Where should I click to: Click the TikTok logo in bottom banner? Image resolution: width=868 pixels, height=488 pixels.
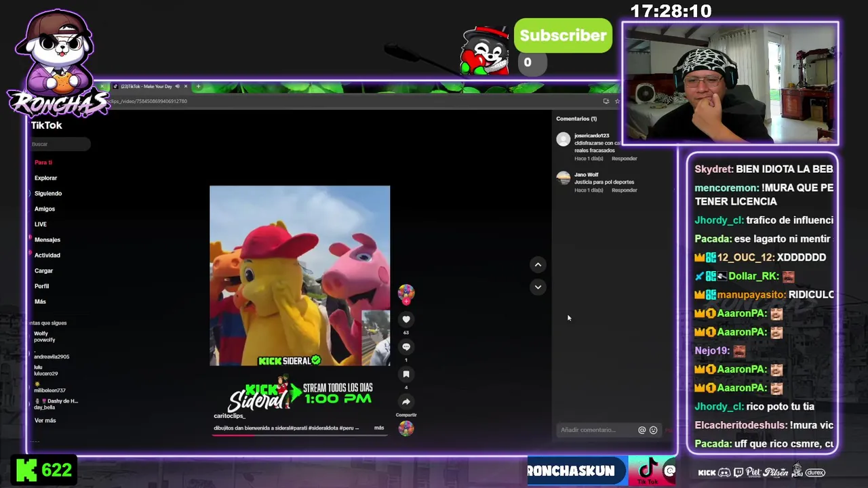point(648,470)
